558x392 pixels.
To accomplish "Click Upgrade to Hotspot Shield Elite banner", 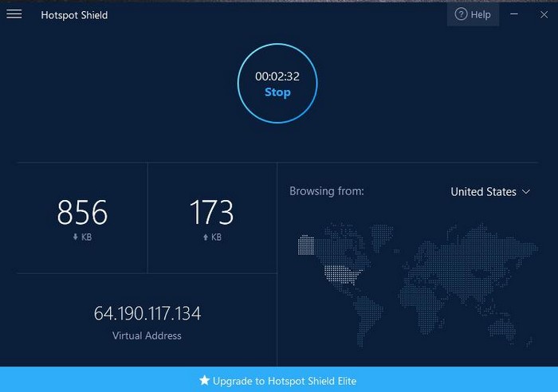I will click(279, 380).
